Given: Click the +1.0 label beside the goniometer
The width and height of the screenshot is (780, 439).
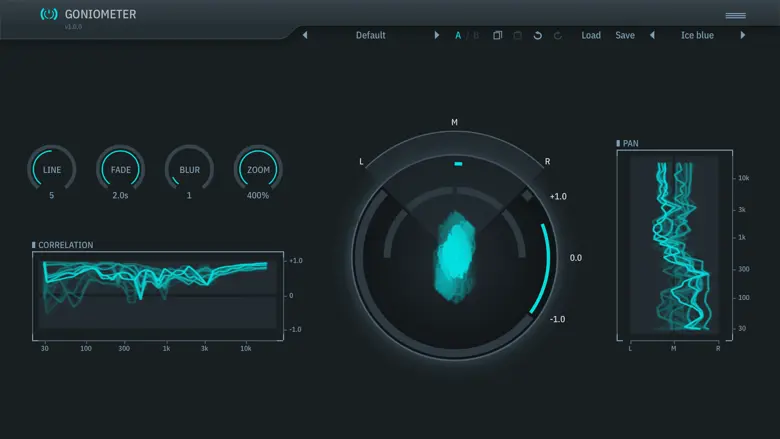Looking at the screenshot, I should 558,196.
